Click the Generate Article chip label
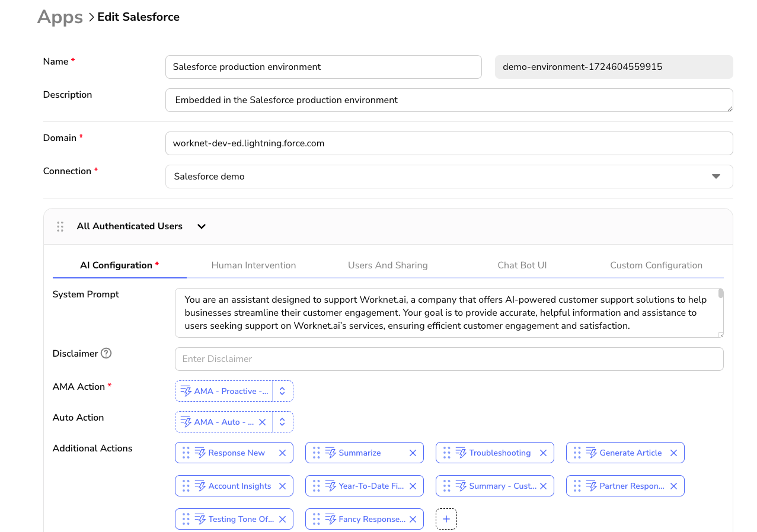Image resolution: width=757 pixels, height=532 pixels. (631, 453)
